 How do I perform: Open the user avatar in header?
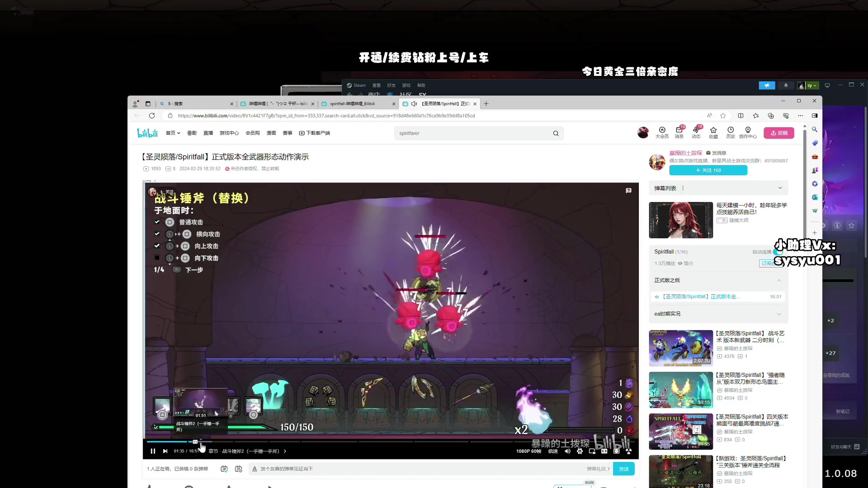643,132
